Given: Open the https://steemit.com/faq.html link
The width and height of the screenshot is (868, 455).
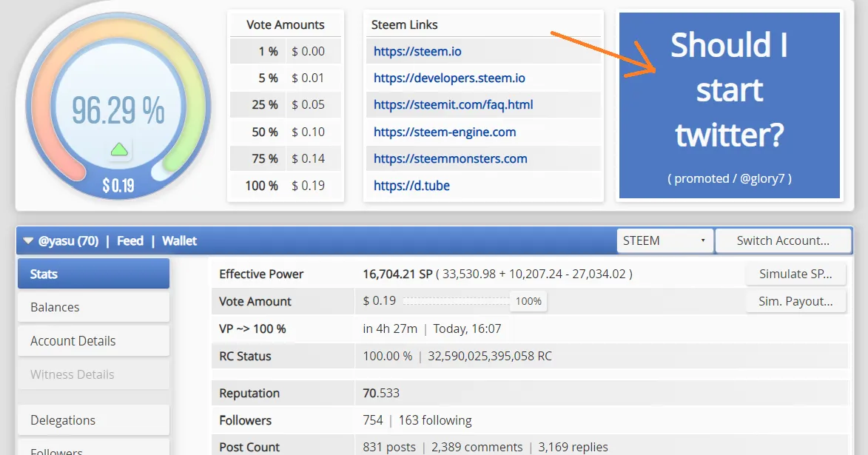Looking at the screenshot, I should (454, 104).
